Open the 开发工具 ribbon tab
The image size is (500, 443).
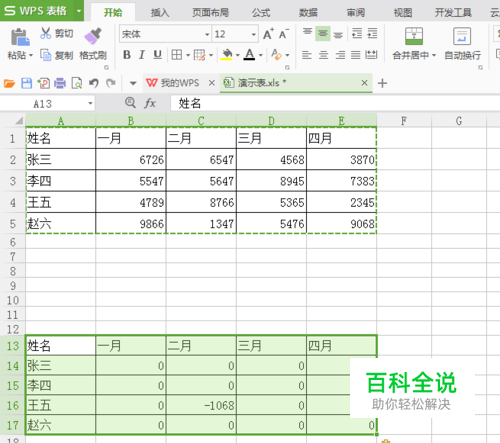[x=453, y=13]
